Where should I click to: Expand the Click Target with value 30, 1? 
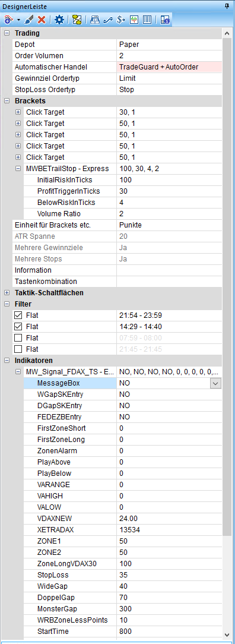[18, 112]
